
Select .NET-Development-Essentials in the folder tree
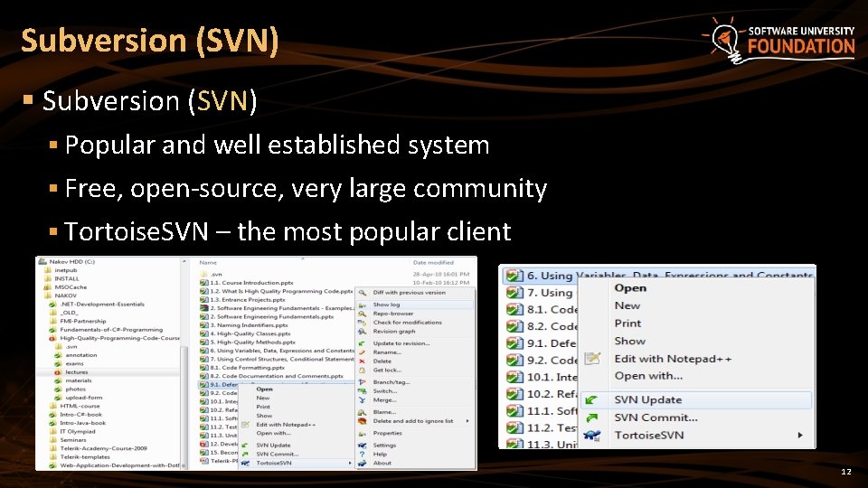102,305
